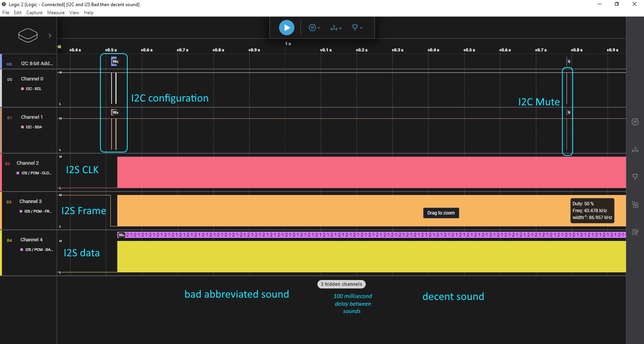Screen dimensions: 644x344
Task: Click the 'I2S Frame' annotation label
Action: click(84, 211)
